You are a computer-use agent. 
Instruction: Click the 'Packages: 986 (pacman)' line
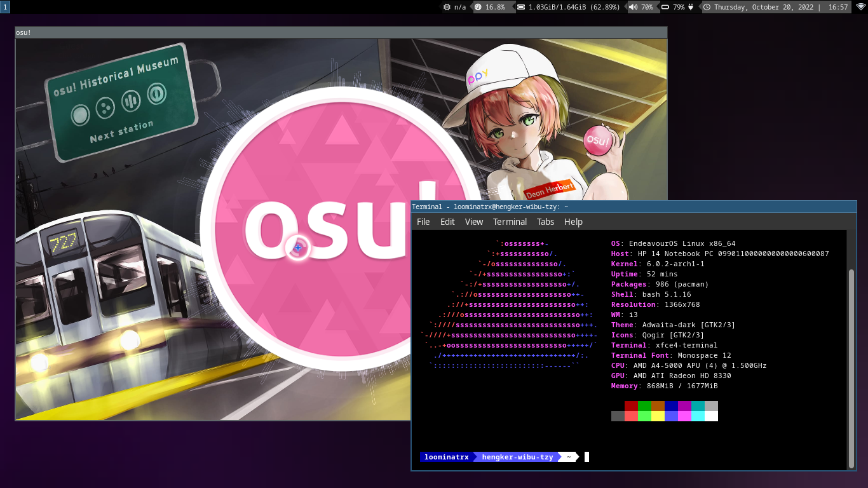pos(660,284)
